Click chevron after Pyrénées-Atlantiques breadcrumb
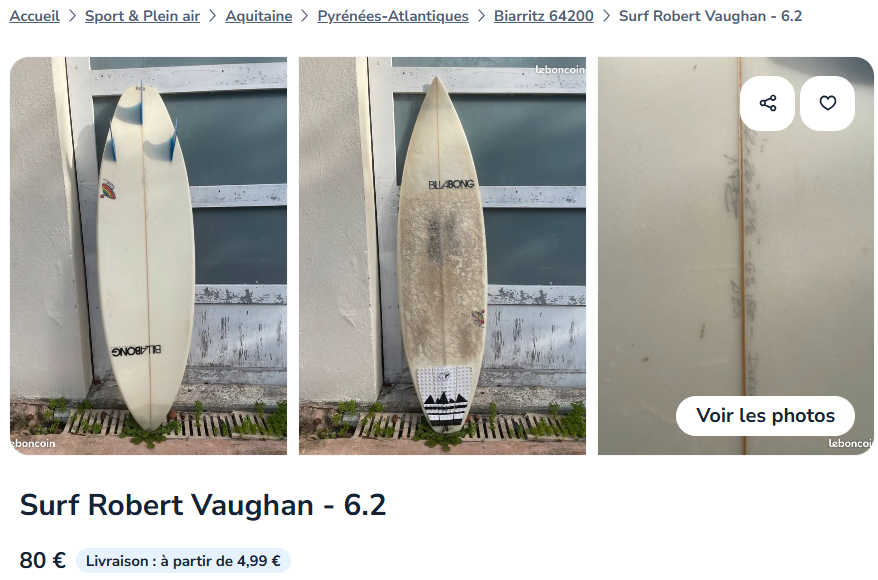The height and width of the screenshot is (580, 878). [x=482, y=16]
